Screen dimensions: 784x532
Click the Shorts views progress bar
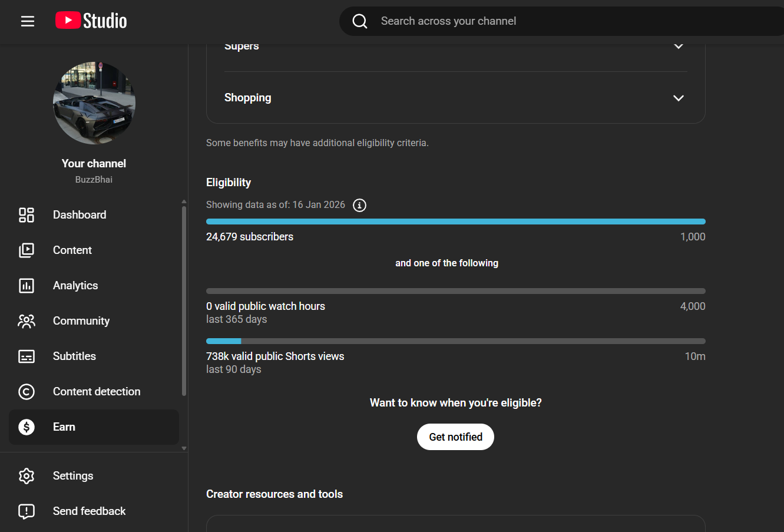click(455, 341)
